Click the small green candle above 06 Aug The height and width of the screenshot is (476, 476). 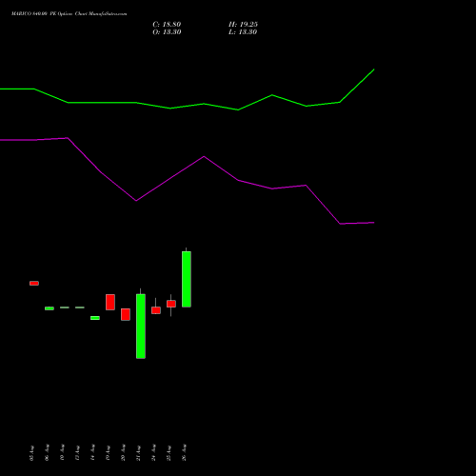[x=50, y=308]
